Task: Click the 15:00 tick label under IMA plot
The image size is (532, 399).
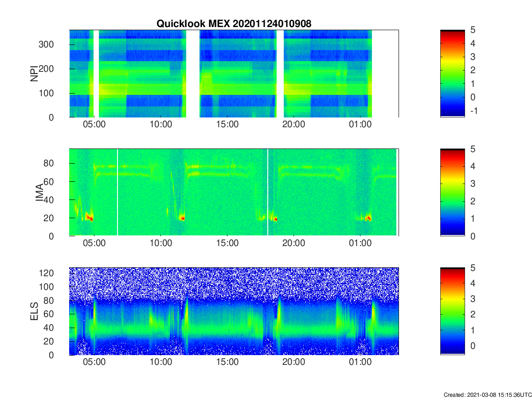Action: pos(227,243)
